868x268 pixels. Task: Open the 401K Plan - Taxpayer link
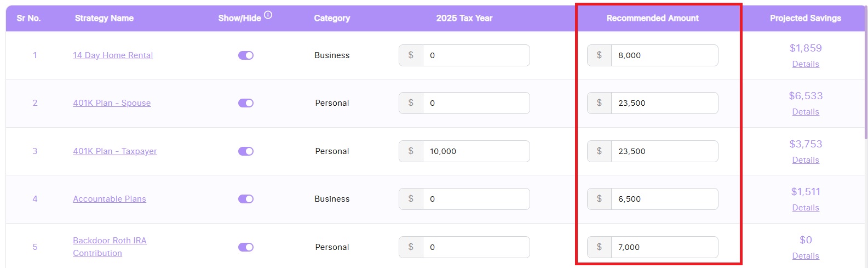click(x=115, y=151)
